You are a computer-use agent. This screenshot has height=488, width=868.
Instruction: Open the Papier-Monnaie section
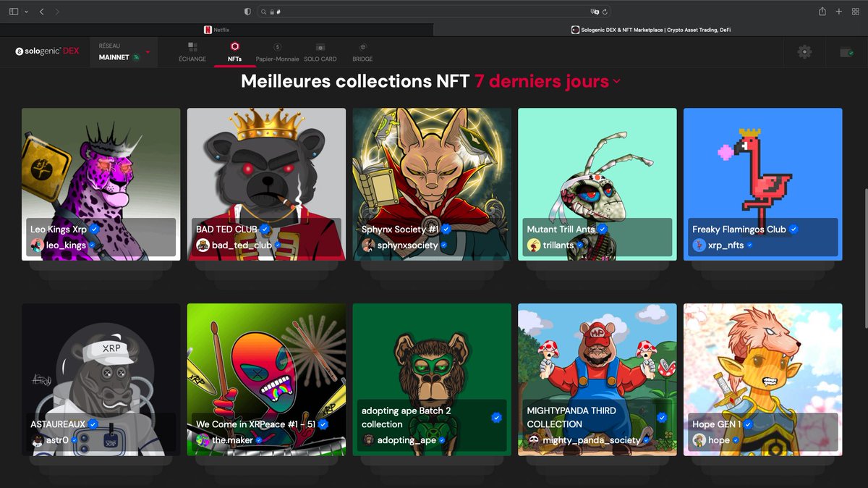[x=277, y=52]
